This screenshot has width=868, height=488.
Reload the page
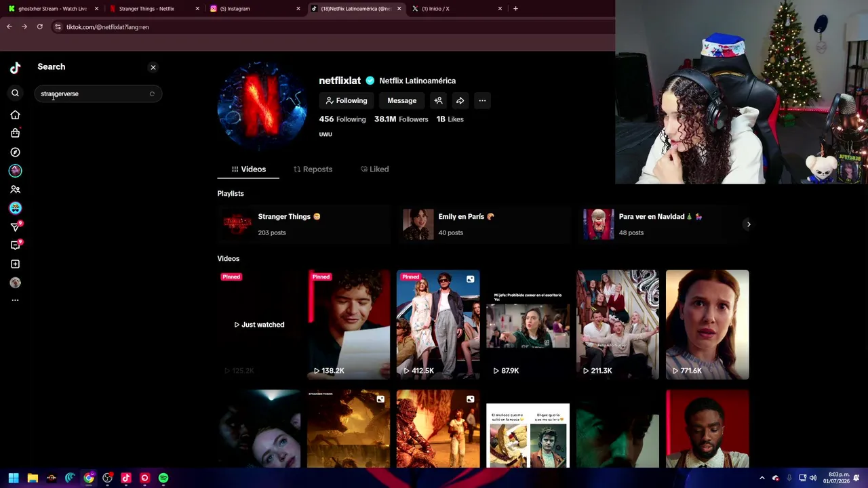(40, 27)
